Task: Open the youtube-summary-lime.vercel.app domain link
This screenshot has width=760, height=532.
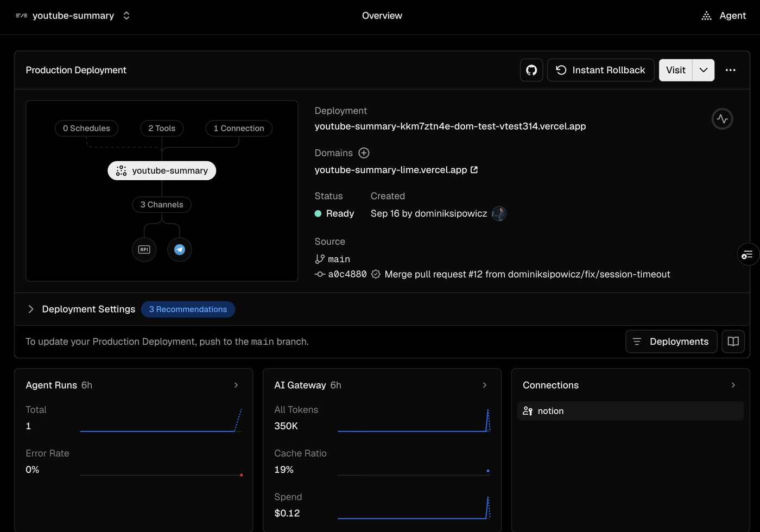Action: [396, 170]
